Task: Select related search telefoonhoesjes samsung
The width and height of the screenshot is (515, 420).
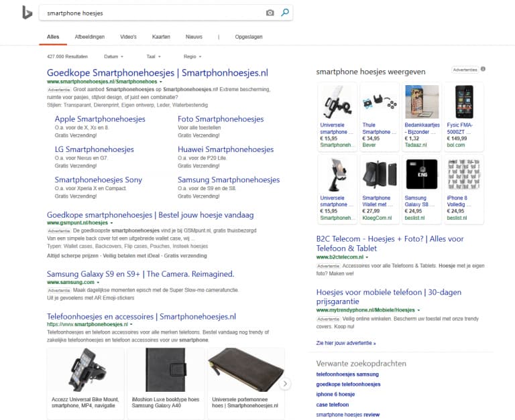Action: pyautogui.click(x=347, y=374)
